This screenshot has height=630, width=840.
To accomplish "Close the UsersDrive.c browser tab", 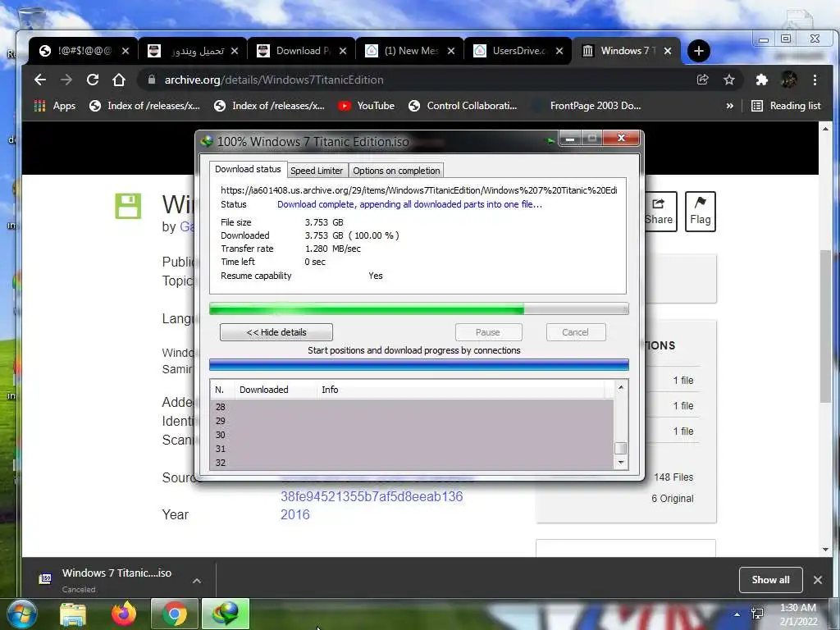I will tap(559, 51).
